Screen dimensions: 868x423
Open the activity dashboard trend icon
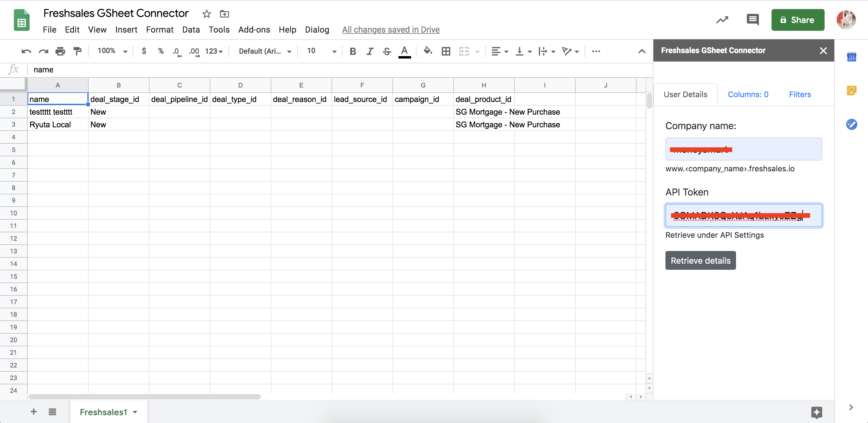(722, 20)
